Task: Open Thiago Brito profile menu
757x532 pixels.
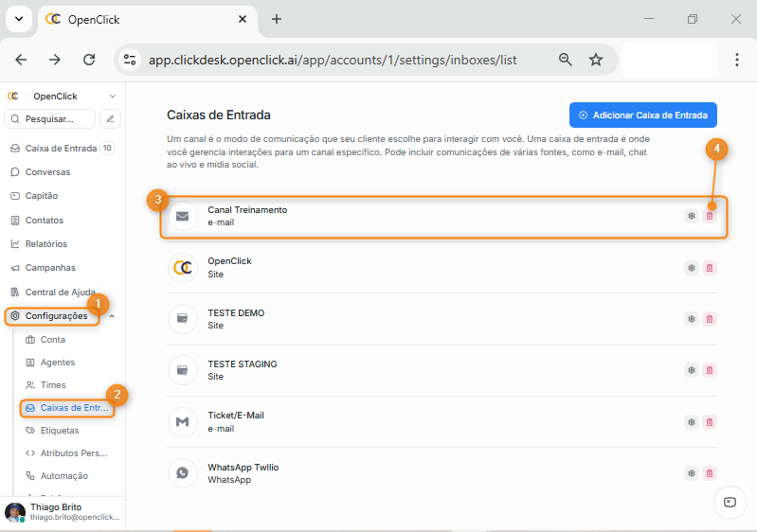Action: (x=62, y=512)
